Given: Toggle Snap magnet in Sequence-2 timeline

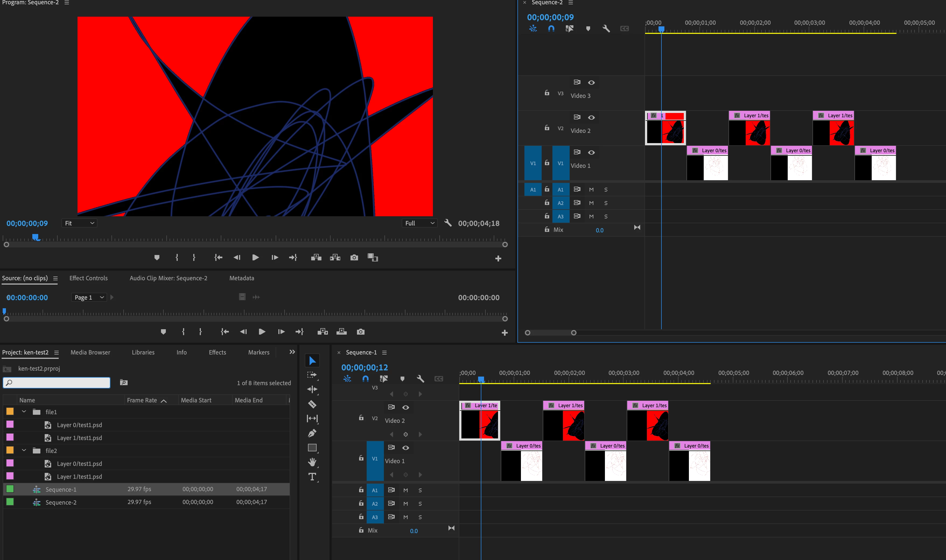Looking at the screenshot, I should 551,29.
